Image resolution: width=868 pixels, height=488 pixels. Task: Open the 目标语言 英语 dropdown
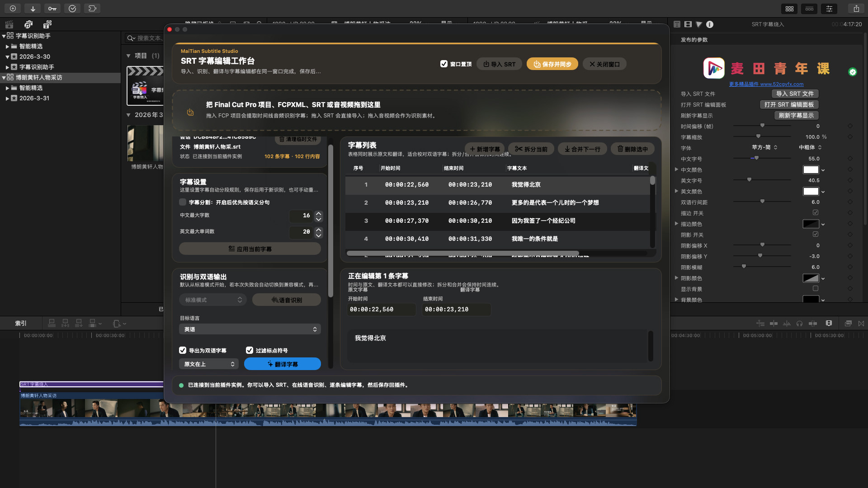250,329
